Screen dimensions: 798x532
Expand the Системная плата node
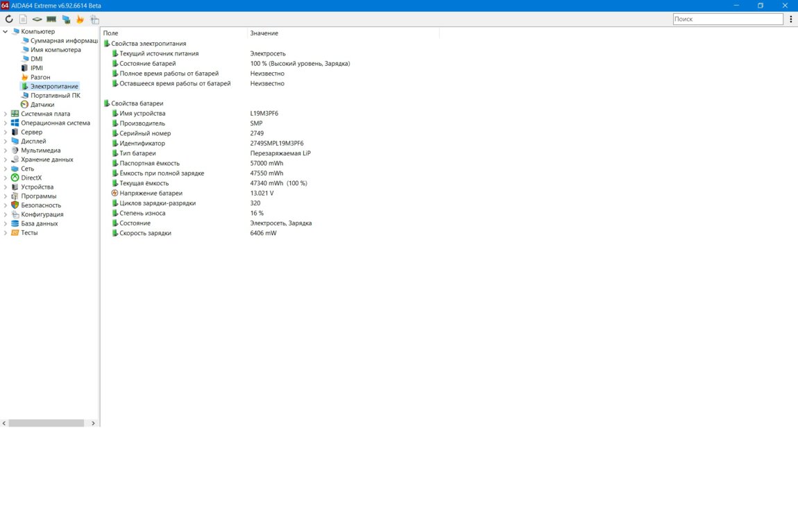pyautogui.click(x=6, y=114)
